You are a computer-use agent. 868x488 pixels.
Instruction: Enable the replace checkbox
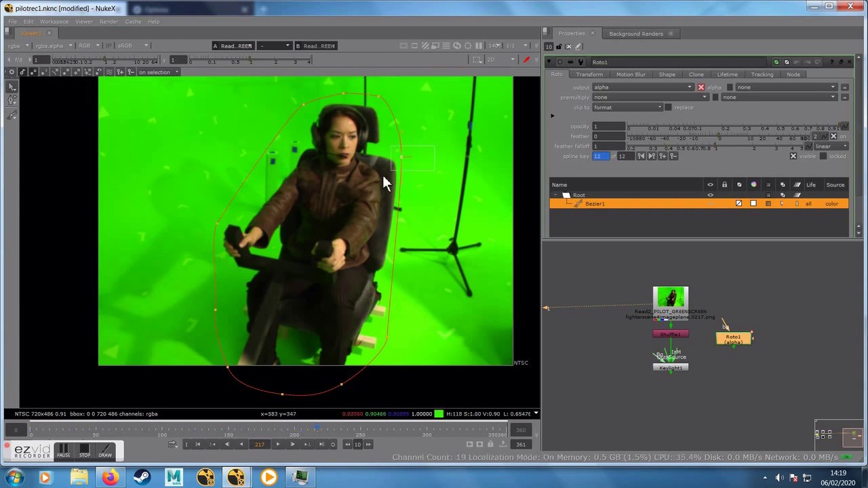click(668, 108)
